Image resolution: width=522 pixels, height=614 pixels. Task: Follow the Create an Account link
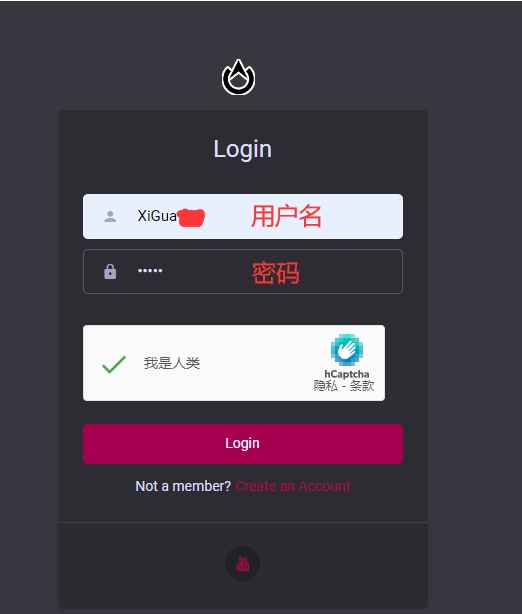click(293, 486)
